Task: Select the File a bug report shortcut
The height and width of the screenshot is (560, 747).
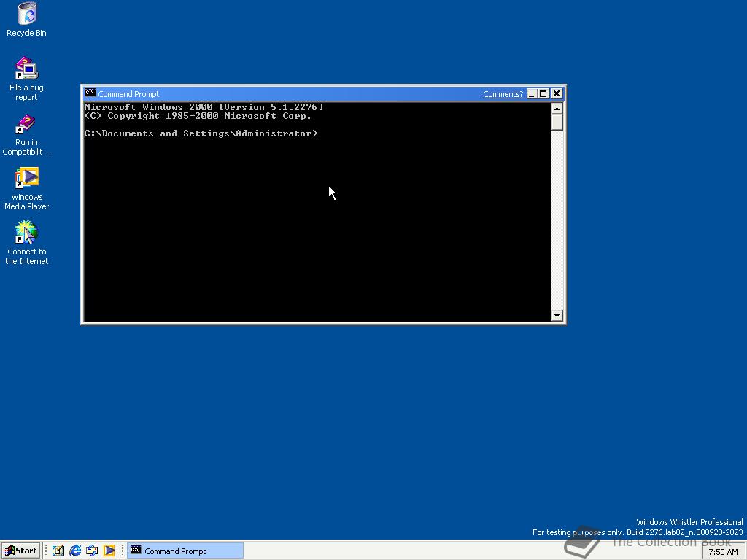Action: [x=26, y=79]
